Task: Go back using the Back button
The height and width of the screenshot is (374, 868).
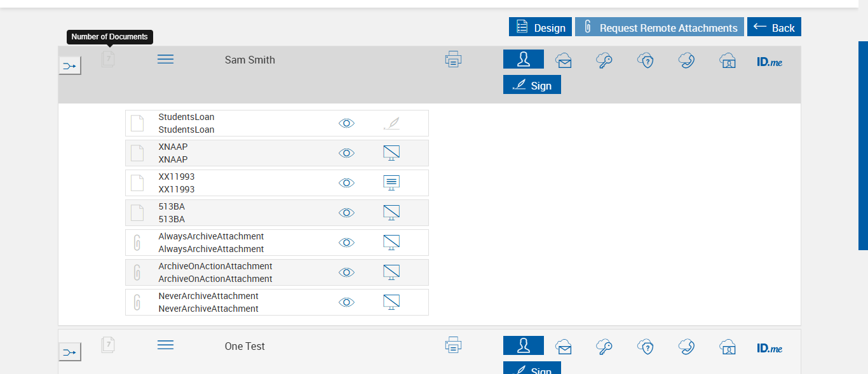Action: tap(774, 27)
